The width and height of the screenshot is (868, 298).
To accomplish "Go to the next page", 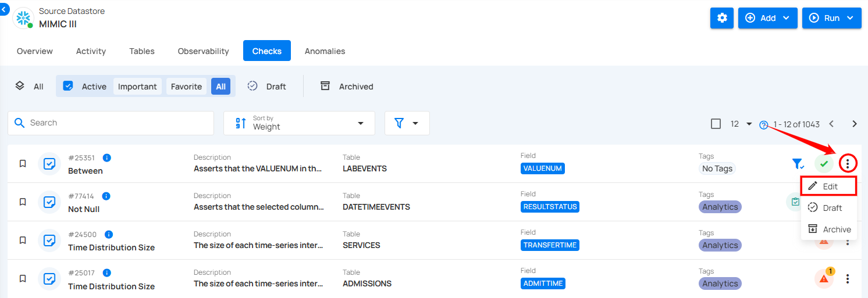I will (x=855, y=124).
